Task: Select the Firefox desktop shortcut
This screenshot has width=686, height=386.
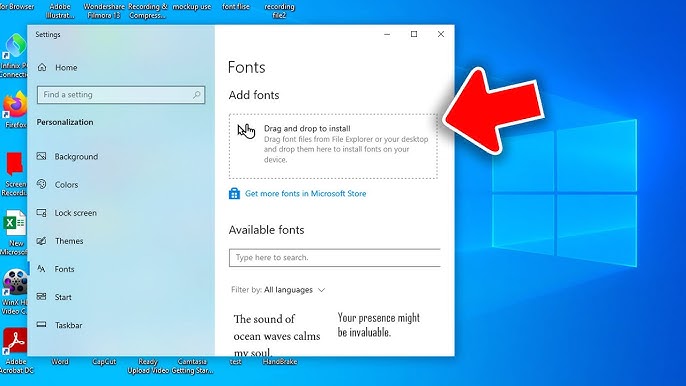Action: (x=14, y=110)
